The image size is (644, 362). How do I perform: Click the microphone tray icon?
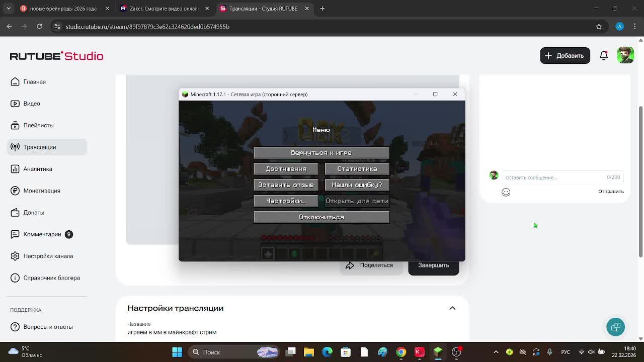click(549, 352)
